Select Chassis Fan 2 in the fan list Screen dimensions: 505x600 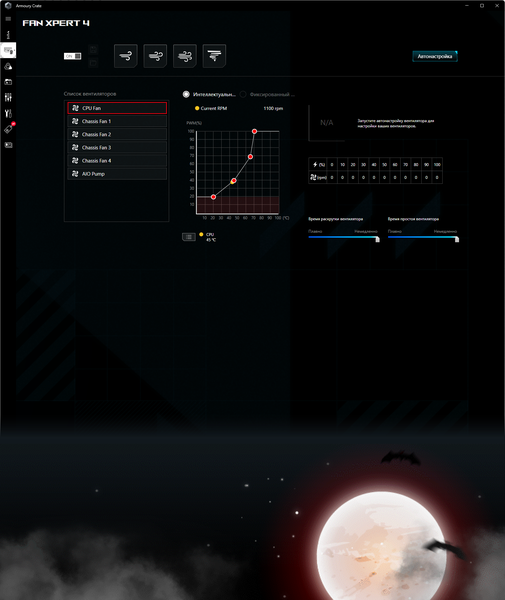[x=117, y=134]
